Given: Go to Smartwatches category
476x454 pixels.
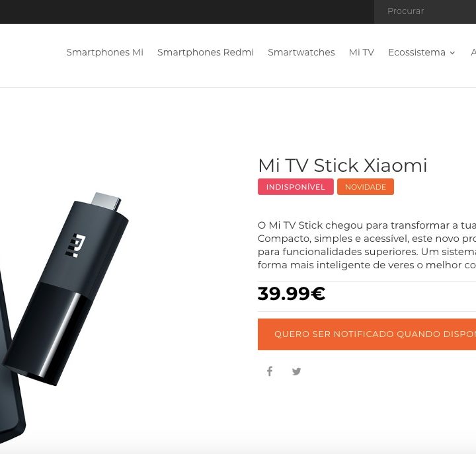Looking at the screenshot, I should pos(301,52).
